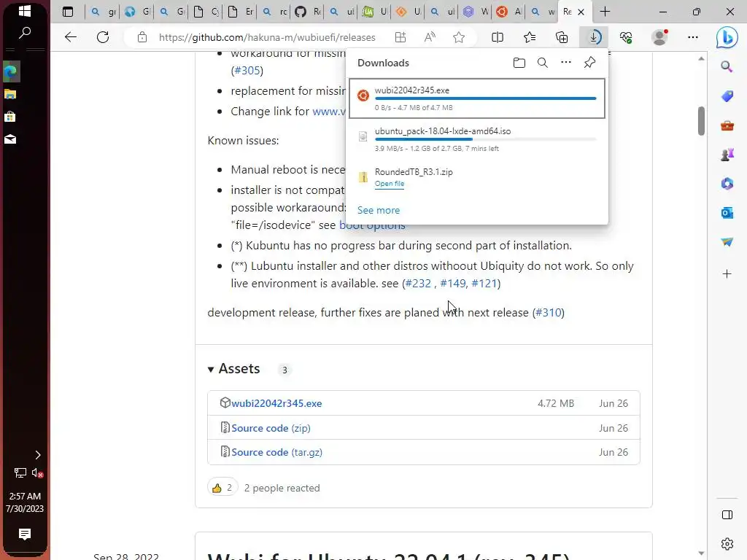
Task: Switch to the GitHub icon tab
Action: pyautogui.click(x=307, y=12)
